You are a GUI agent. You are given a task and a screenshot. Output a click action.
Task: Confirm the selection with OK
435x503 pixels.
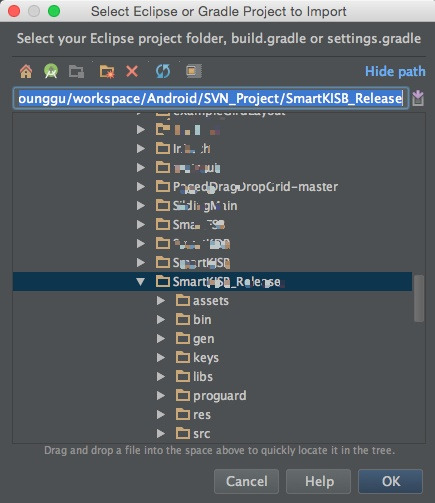[x=391, y=481]
